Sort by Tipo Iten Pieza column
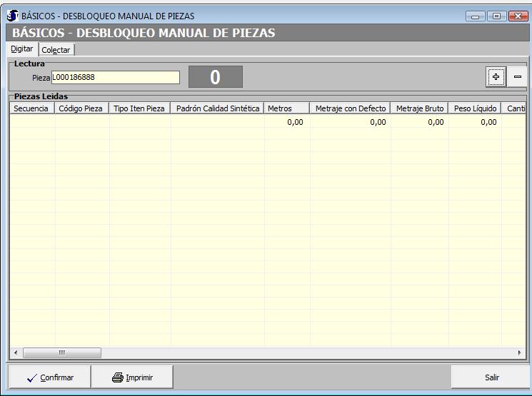This screenshot has width=532, height=396. (140, 108)
